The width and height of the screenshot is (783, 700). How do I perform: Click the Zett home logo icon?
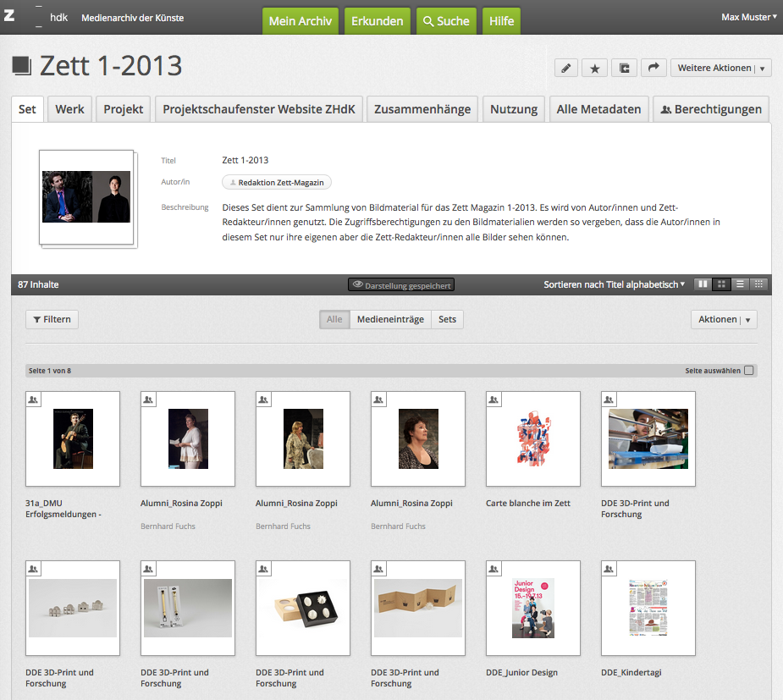[9, 17]
